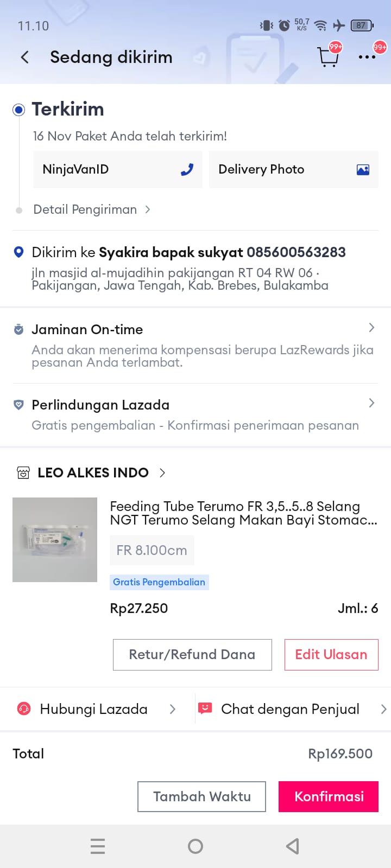Tap the LEO ALKES INDO store icon
This screenshot has width=391, height=868.
click(x=23, y=473)
